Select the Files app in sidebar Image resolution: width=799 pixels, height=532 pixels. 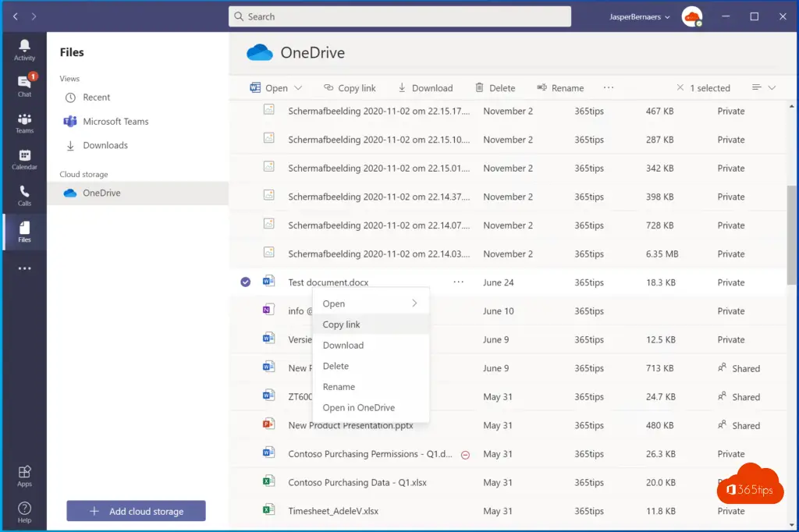(24, 232)
